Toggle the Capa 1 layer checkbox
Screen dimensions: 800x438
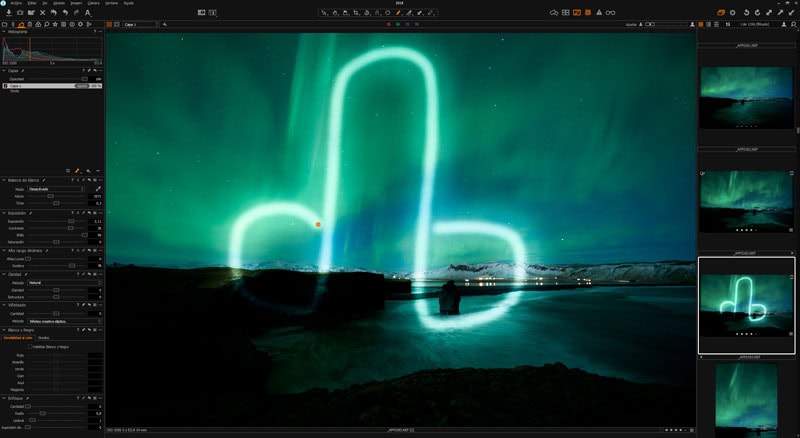click(x=5, y=86)
